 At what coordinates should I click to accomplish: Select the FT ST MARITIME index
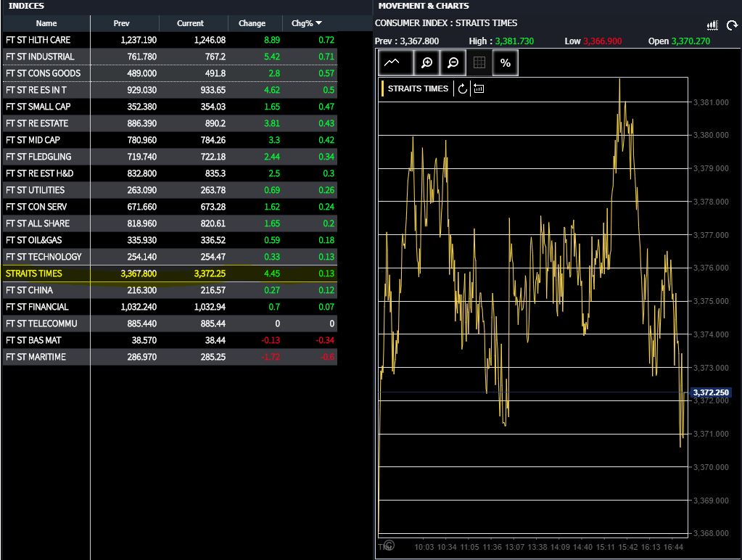point(170,357)
